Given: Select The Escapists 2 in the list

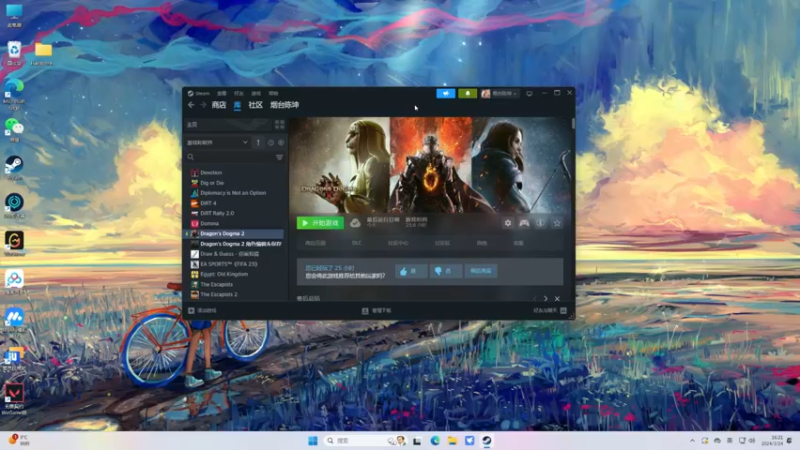Looking at the screenshot, I should (219, 294).
